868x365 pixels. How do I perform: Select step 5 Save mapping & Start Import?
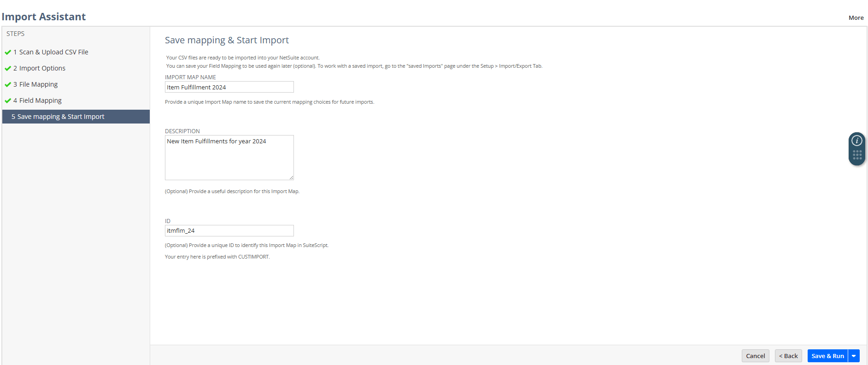tap(76, 117)
